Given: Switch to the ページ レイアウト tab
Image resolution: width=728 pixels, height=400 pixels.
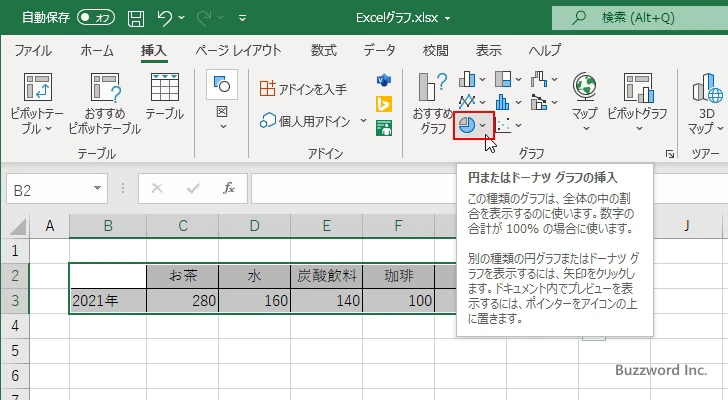Looking at the screenshot, I should click(238, 50).
